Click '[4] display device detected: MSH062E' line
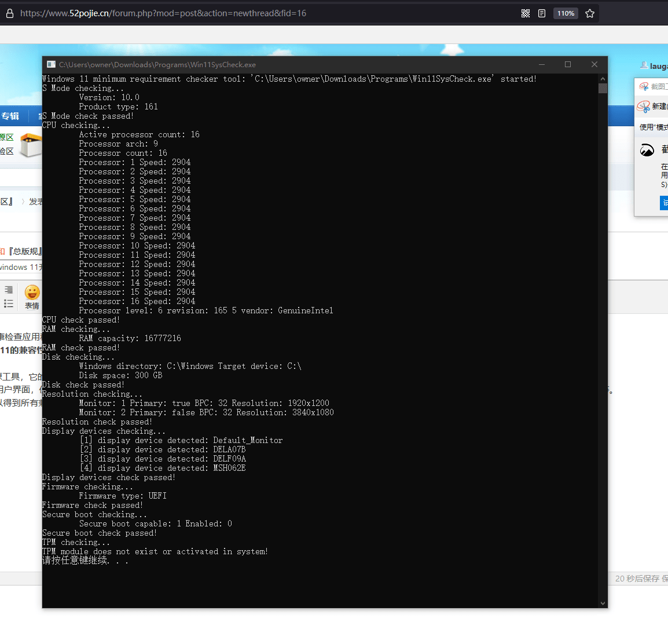This screenshot has height=644, width=668. coord(162,468)
